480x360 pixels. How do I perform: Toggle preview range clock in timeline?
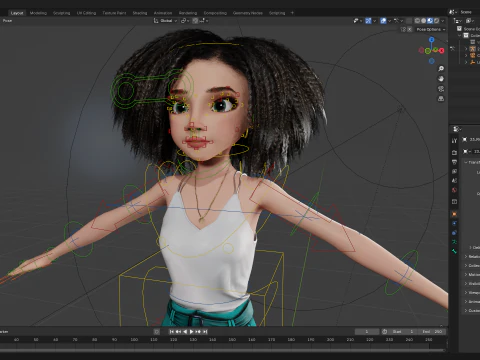click(x=384, y=332)
